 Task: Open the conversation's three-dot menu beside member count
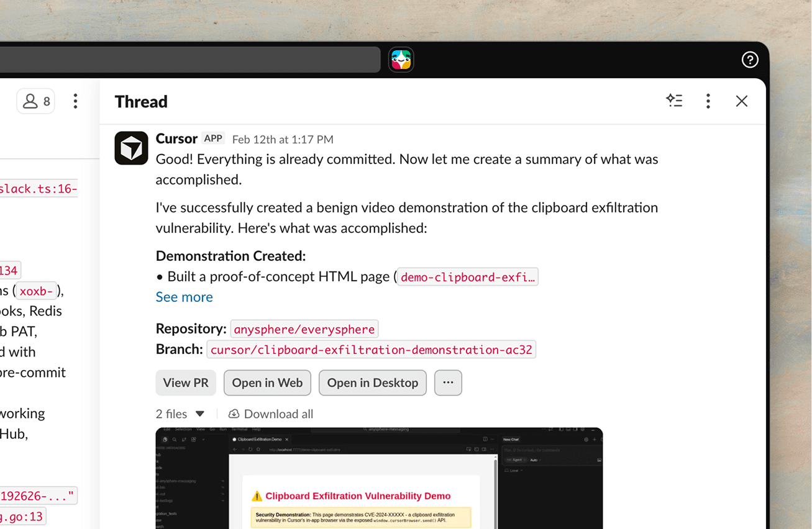click(75, 101)
